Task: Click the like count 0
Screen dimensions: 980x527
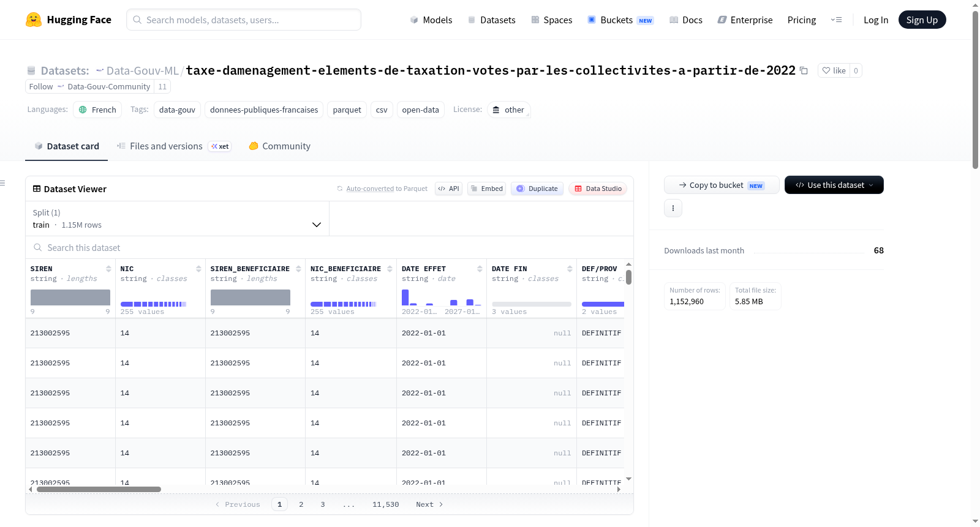Action: point(856,70)
